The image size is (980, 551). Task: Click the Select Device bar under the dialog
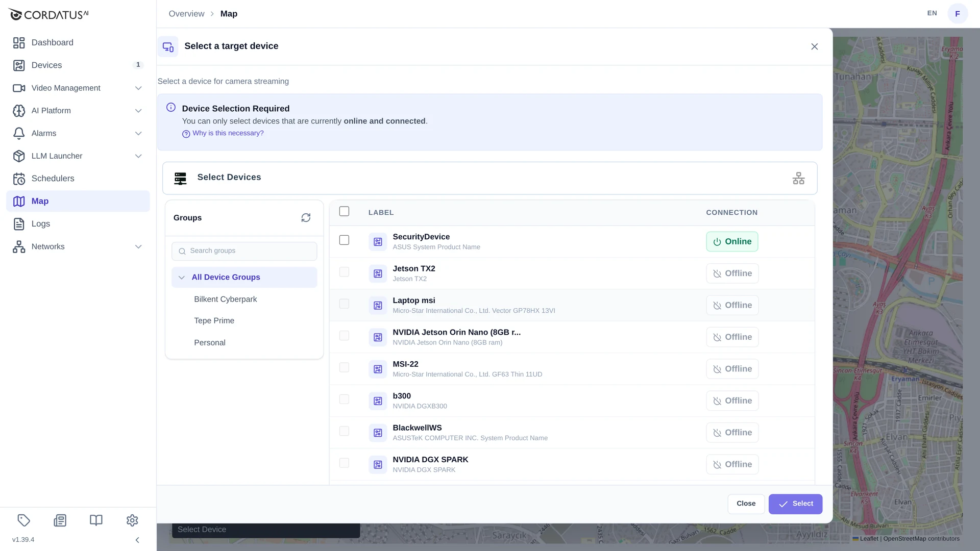click(266, 530)
